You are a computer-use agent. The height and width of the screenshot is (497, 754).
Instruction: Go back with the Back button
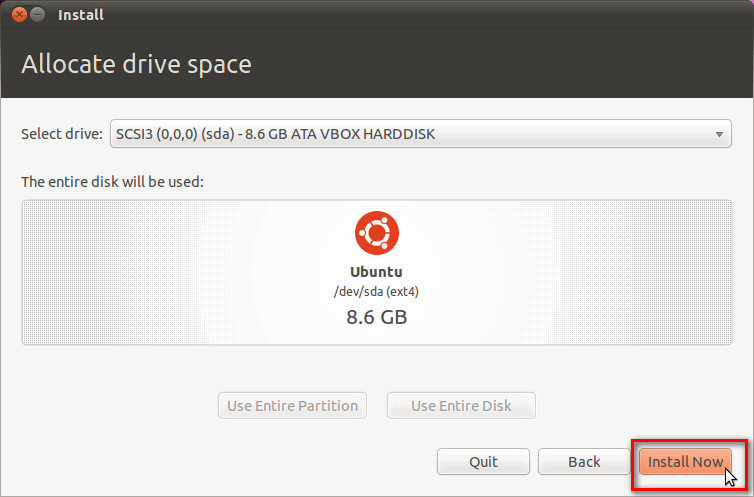click(x=584, y=462)
